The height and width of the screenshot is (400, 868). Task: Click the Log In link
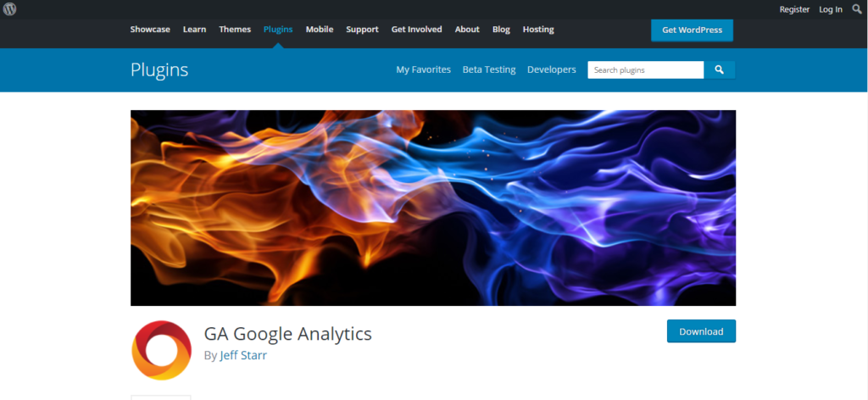831,9
